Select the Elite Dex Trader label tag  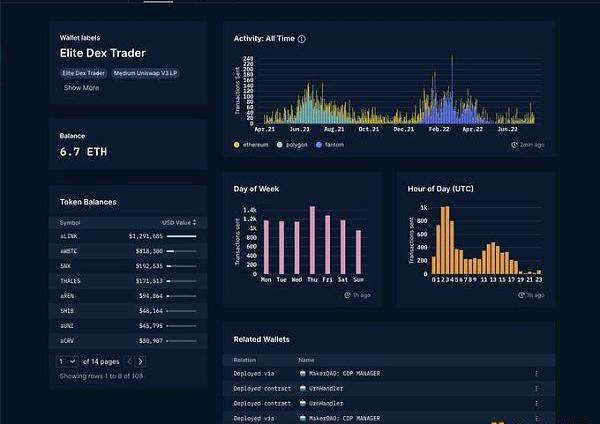click(83, 72)
